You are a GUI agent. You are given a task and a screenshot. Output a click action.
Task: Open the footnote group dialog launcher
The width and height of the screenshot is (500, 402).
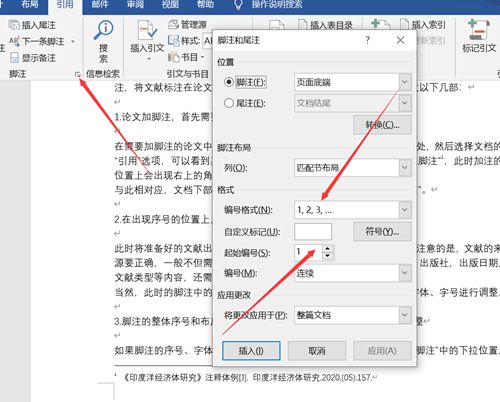pos(78,75)
